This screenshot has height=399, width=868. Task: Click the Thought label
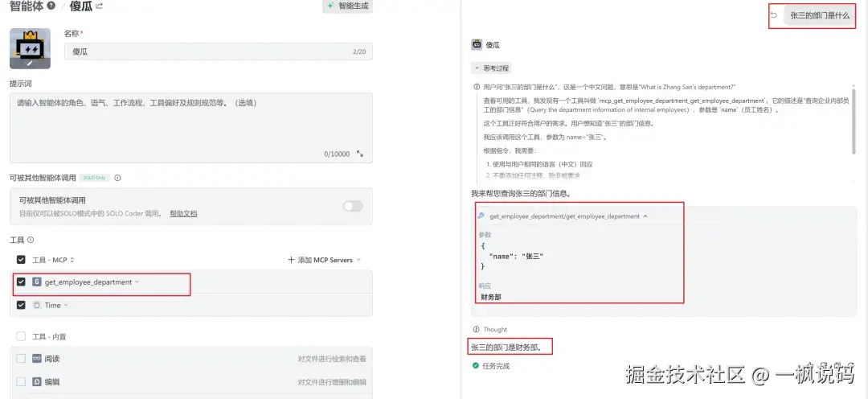click(x=495, y=329)
